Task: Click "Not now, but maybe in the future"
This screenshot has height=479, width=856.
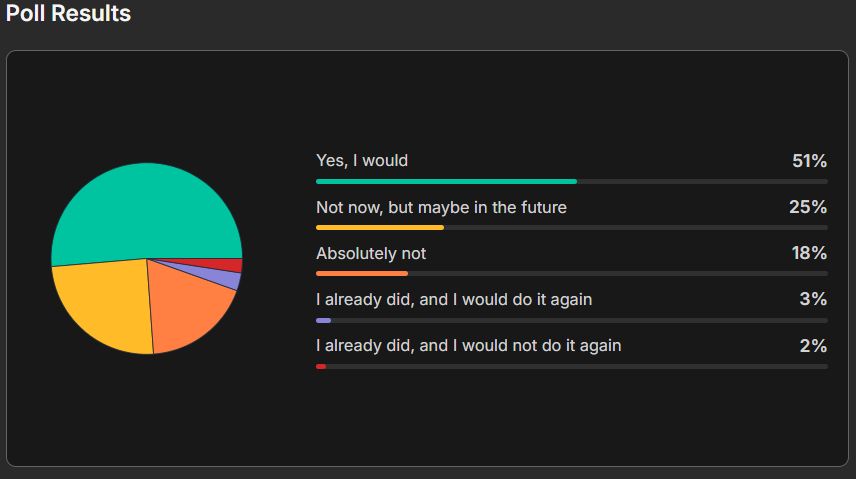Action: [441, 207]
